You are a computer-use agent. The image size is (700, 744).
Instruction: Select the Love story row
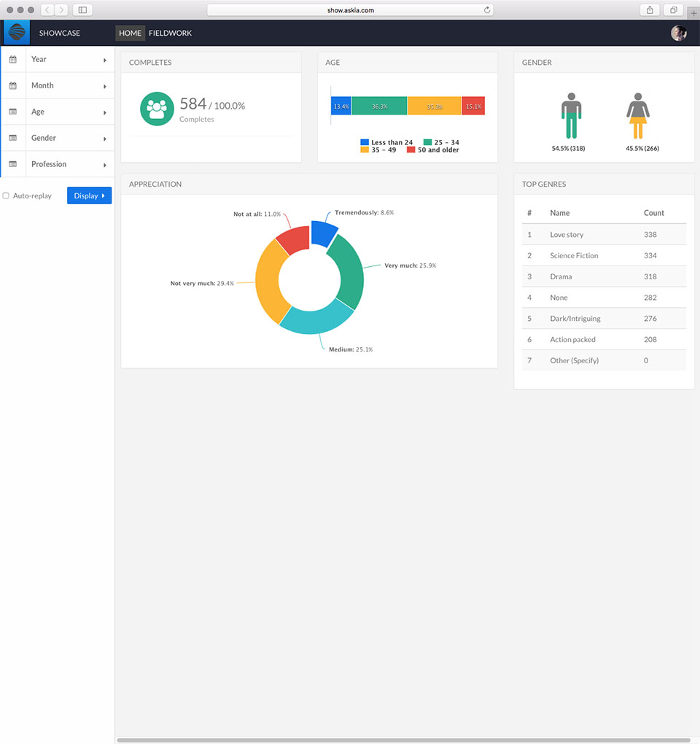pyautogui.click(x=604, y=234)
